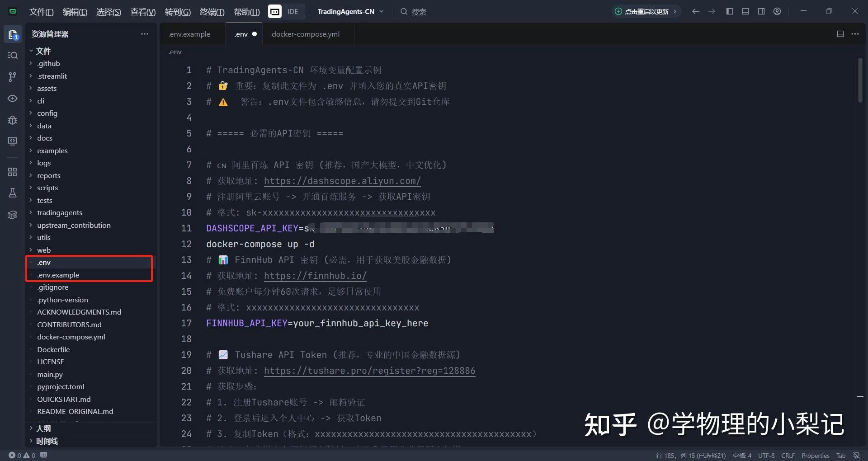Open the Source Control view
This screenshot has width=868, height=461.
tap(13, 77)
